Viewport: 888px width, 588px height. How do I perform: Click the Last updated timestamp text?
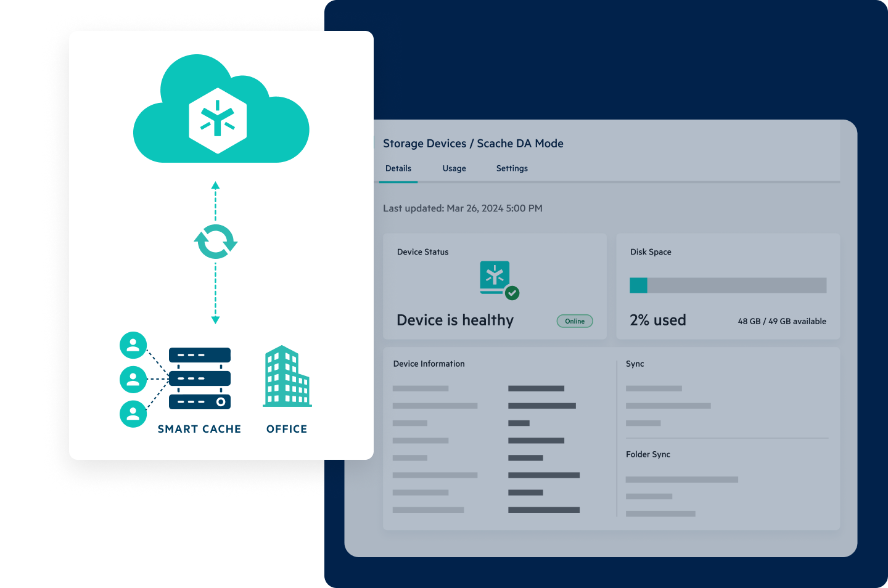tap(462, 208)
